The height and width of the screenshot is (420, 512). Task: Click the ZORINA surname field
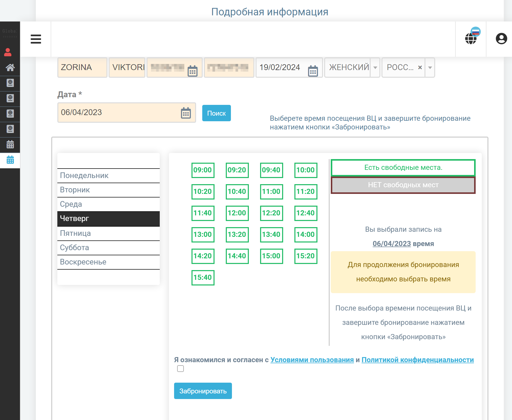pyautogui.click(x=82, y=68)
